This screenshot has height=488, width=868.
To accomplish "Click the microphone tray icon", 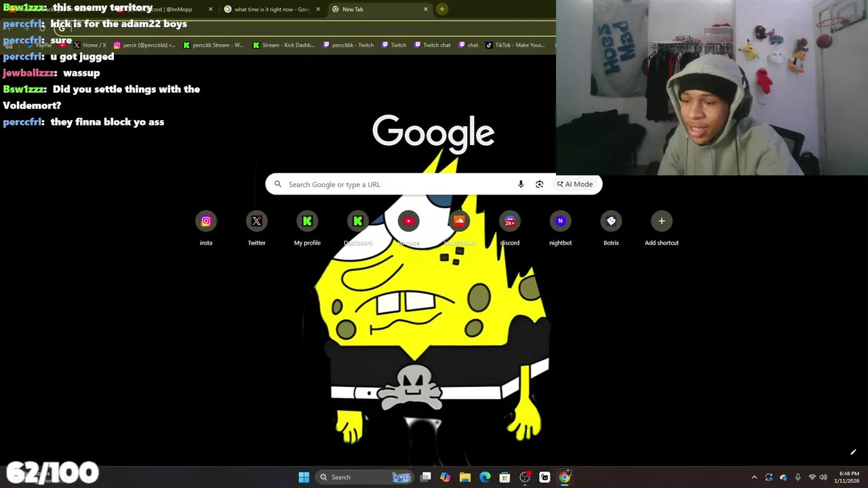I will click(797, 477).
